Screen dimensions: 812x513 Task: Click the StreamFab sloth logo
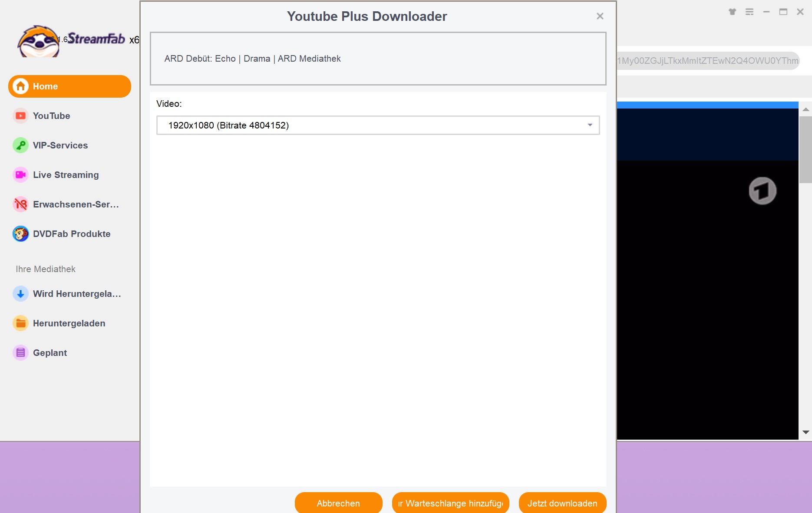38,41
